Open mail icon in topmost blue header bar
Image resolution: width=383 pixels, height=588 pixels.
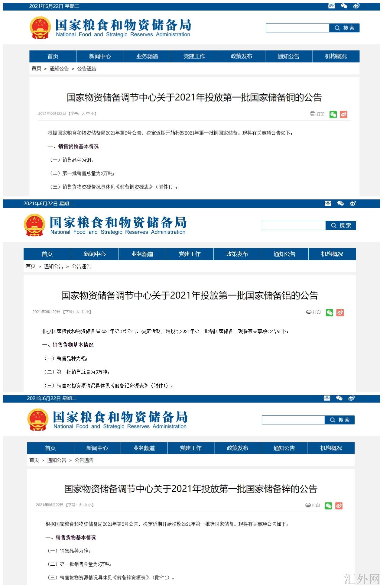pos(332,6)
